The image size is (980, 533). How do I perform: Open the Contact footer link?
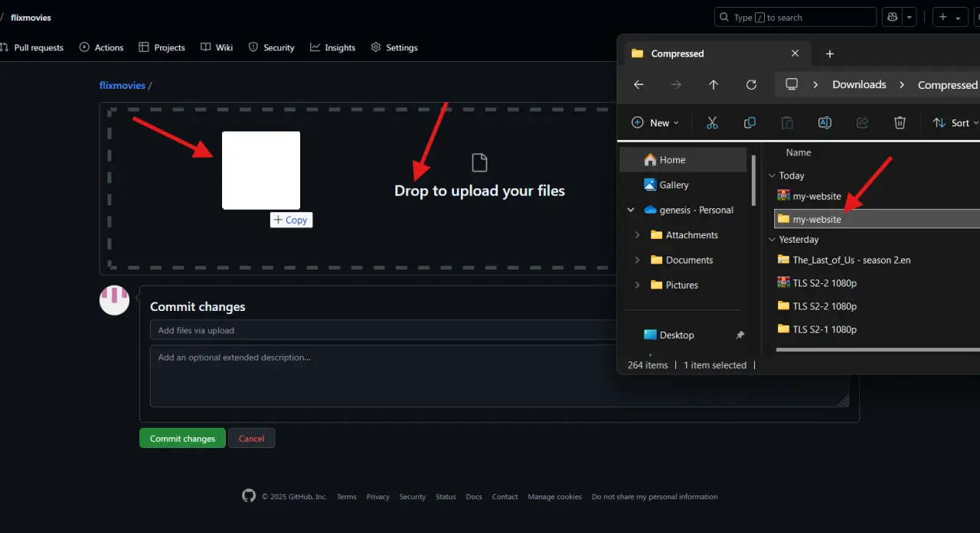(505, 496)
